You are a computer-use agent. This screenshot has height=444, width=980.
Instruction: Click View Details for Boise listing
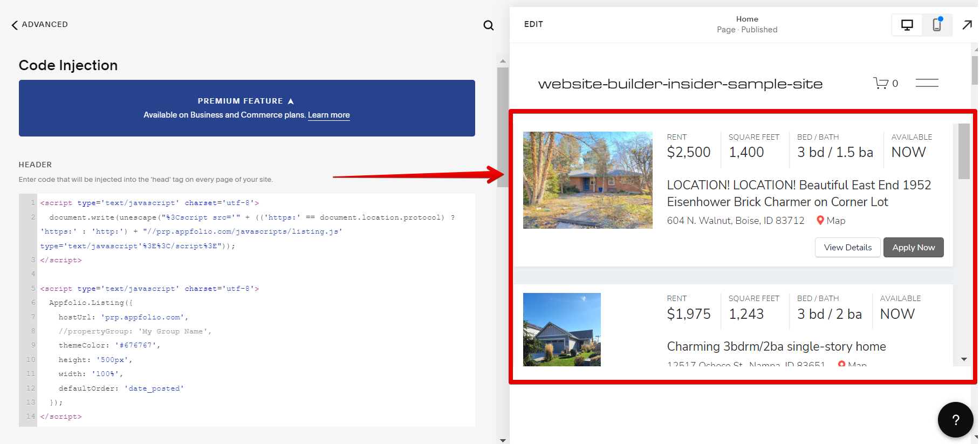[847, 248]
